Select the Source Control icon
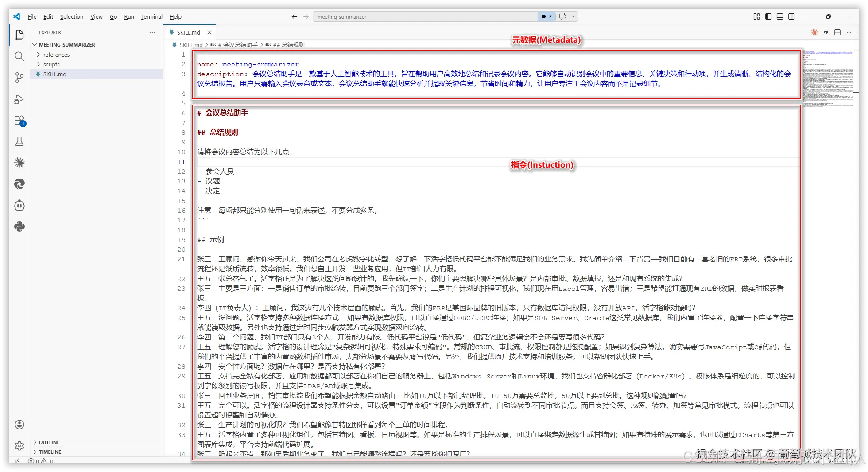The height and width of the screenshot is (472, 868). point(19,78)
